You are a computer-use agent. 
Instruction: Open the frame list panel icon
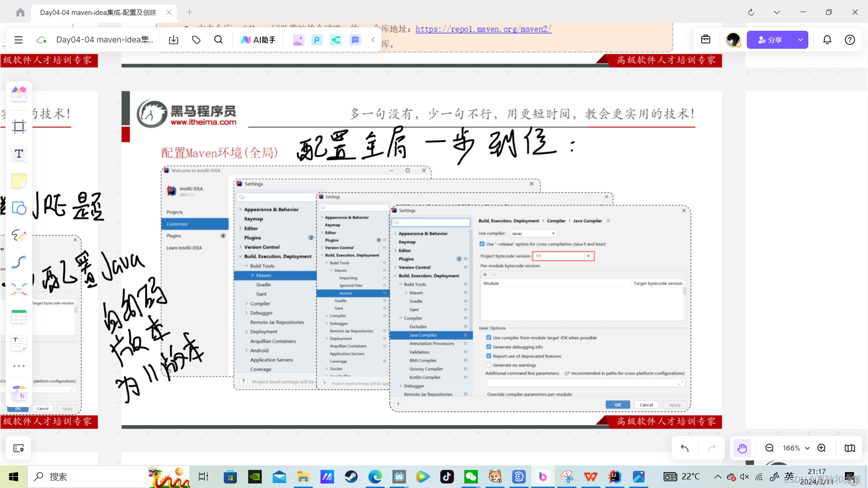(19, 448)
